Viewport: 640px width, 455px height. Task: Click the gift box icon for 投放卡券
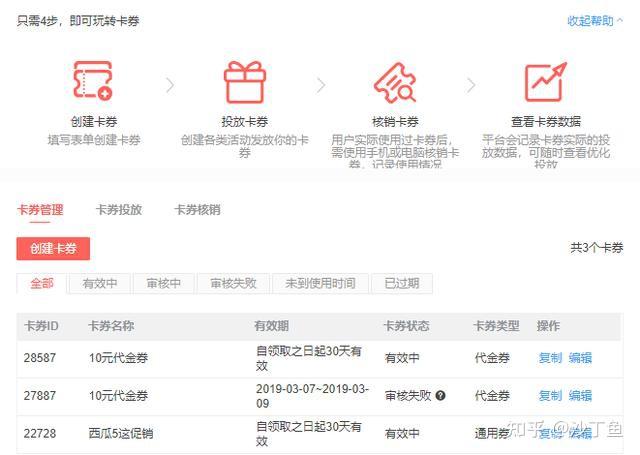[x=245, y=82]
